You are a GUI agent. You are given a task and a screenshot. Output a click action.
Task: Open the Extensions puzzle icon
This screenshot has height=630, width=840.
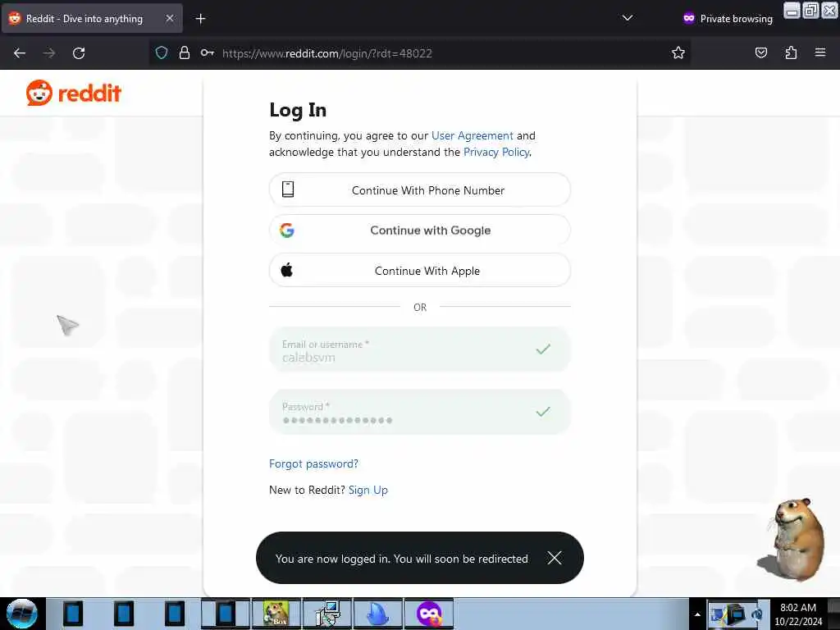pos(791,52)
